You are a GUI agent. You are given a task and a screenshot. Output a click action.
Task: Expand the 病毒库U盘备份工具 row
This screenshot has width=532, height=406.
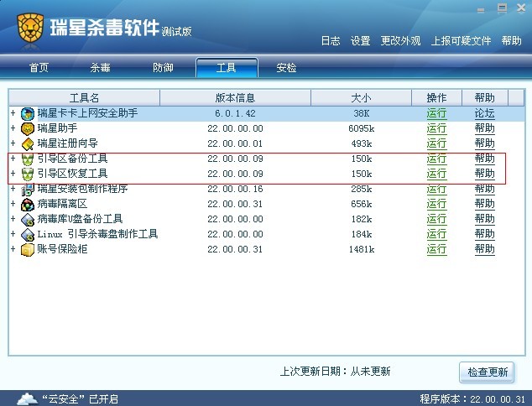coord(13,218)
